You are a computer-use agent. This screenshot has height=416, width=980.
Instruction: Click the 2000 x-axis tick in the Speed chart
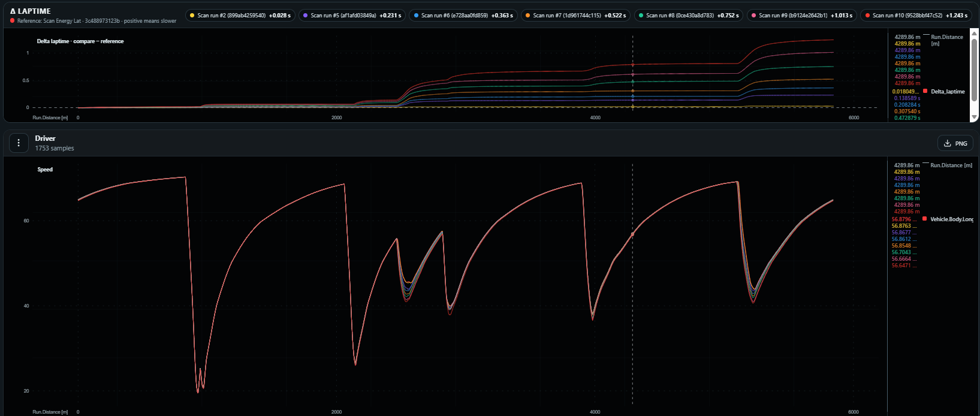point(337,412)
